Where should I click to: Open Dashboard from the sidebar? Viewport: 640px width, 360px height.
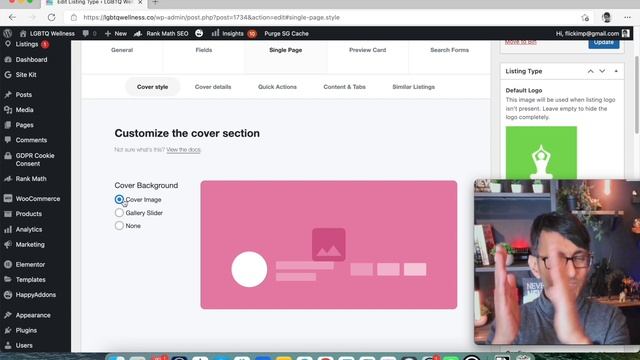click(x=31, y=60)
